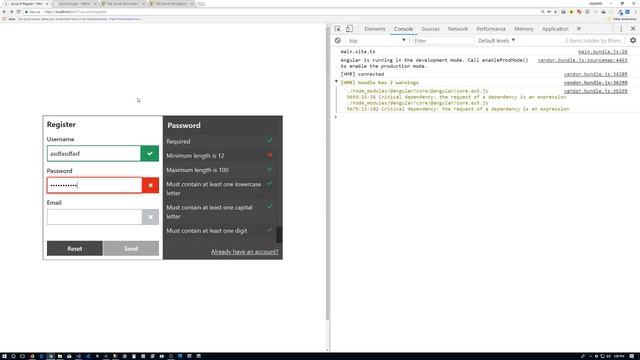
Task: Open the Default levels dropdown
Action: point(496,40)
